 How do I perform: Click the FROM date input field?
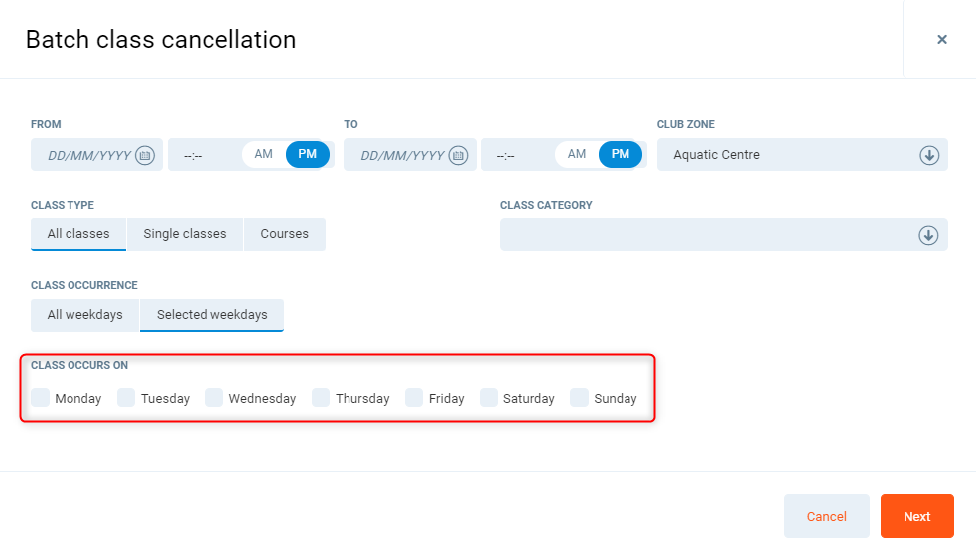click(x=89, y=155)
